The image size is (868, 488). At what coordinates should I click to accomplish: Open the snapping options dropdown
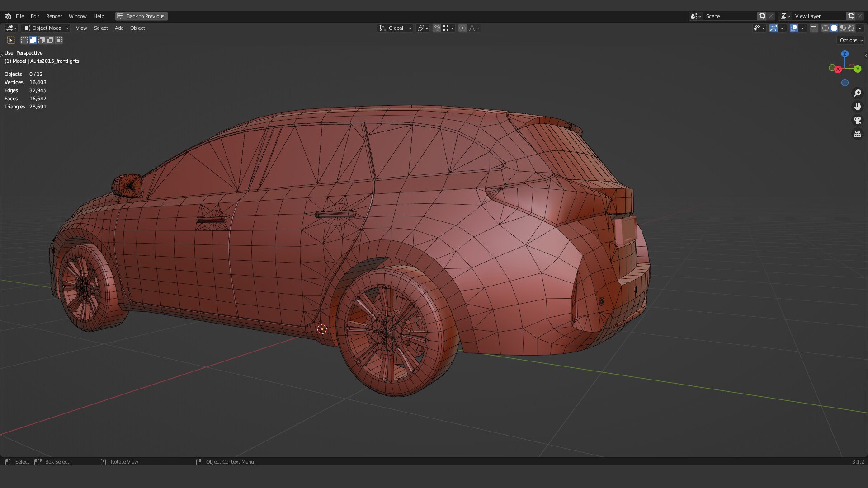[x=448, y=28]
